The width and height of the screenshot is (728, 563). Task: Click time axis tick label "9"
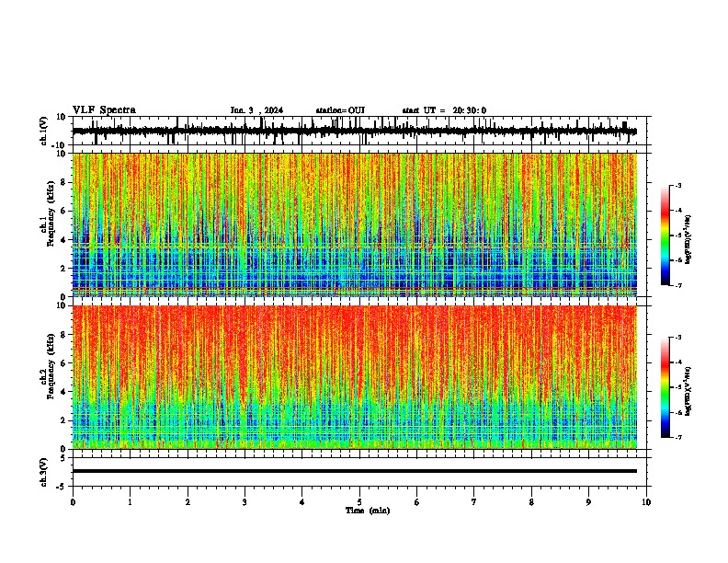pyautogui.click(x=588, y=502)
